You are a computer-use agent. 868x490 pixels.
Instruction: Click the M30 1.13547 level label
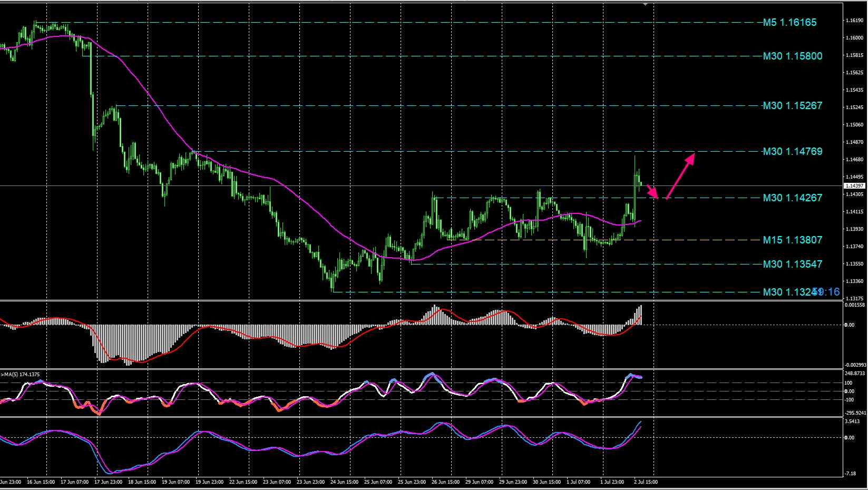click(793, 264)
